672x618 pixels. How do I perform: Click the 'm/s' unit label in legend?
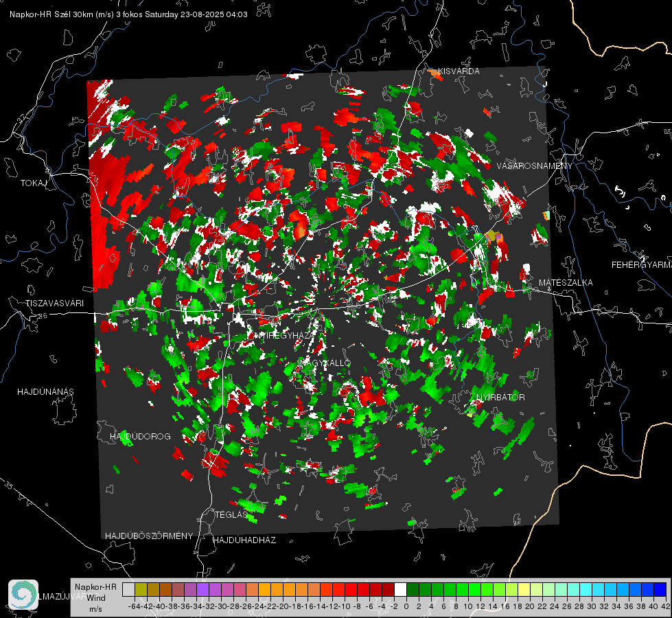click(95, 609)
